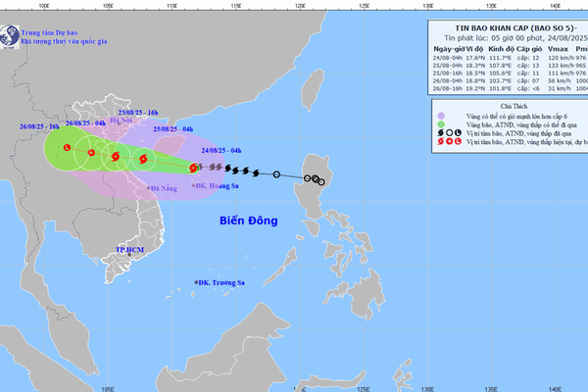Click the purple legend circle for cấp 6 wind
This screenshot has height=392, width=588.
click(441, 116)
